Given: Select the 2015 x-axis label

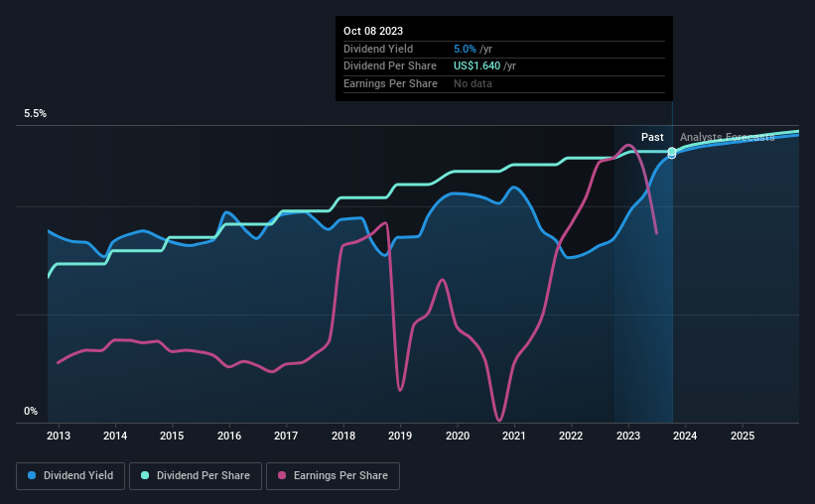Looking at the screenshot, I should coord(172,436).
